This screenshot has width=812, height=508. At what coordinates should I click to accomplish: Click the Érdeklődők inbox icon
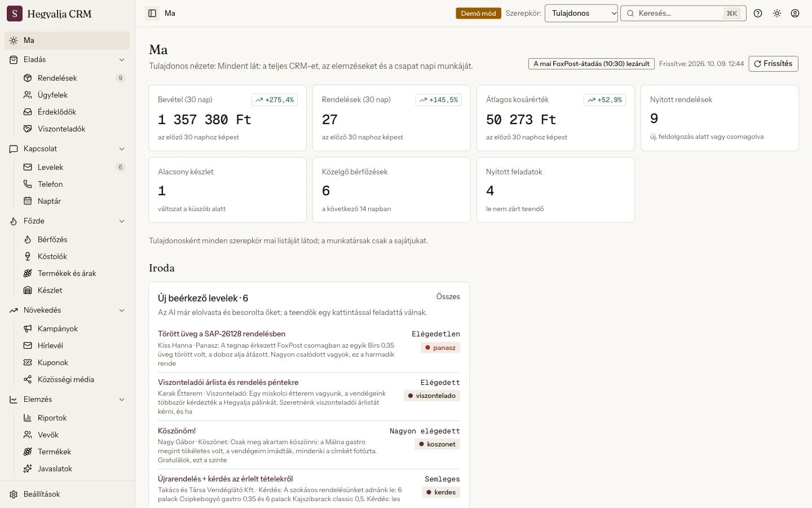(x=28, y=112)
